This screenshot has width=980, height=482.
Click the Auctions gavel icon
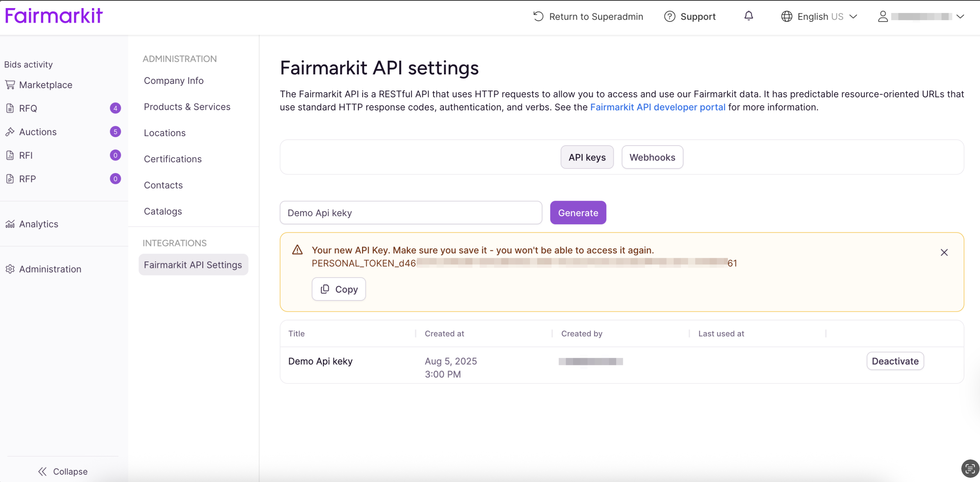pyautogui.click(x=10, y=132)
